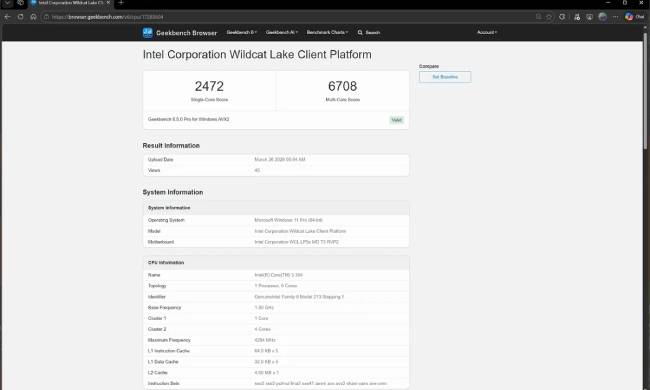Click the CPU Information section header

pos(166,263)
